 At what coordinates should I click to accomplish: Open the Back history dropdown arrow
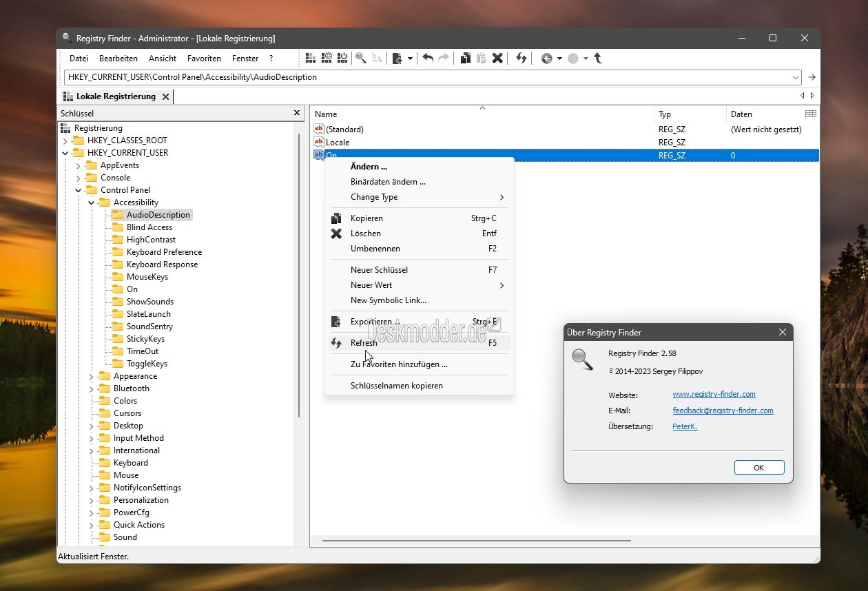click(559, 59)
